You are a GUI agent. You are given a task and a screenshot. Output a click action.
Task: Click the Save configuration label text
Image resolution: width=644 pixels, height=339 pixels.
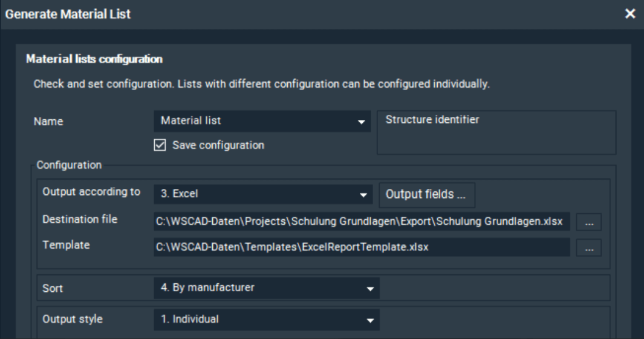(x=218, y=145)
